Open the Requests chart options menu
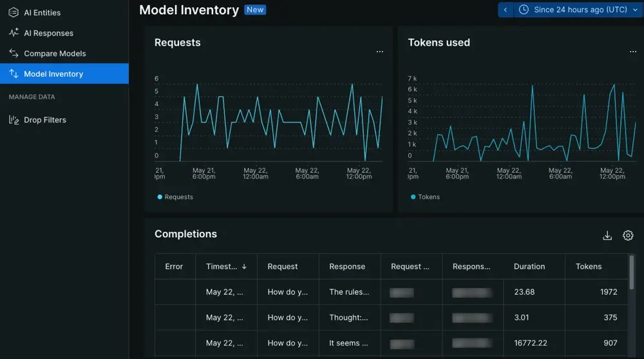 point(380,52)
